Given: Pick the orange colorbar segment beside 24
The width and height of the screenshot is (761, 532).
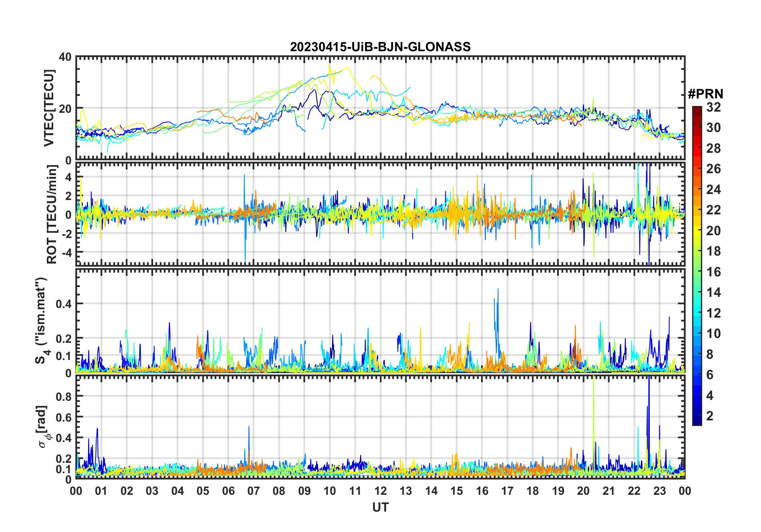Looking at the screenshot, I should [x=697, y=189].
